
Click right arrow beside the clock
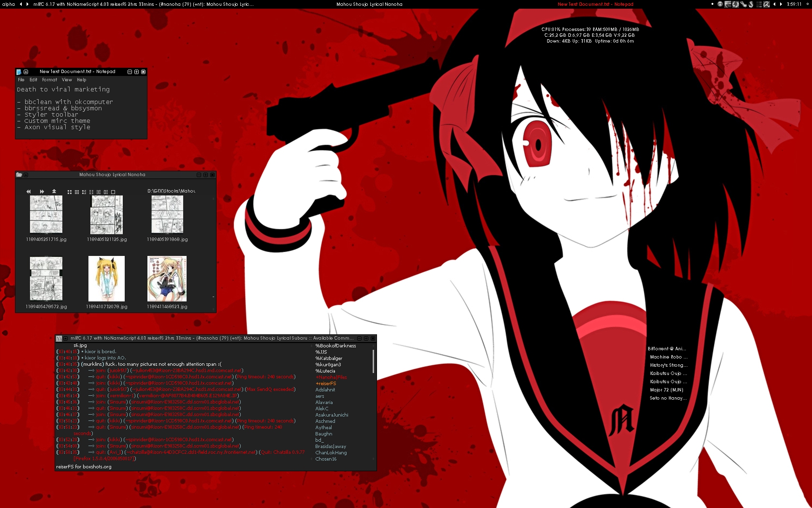point(781,4)
